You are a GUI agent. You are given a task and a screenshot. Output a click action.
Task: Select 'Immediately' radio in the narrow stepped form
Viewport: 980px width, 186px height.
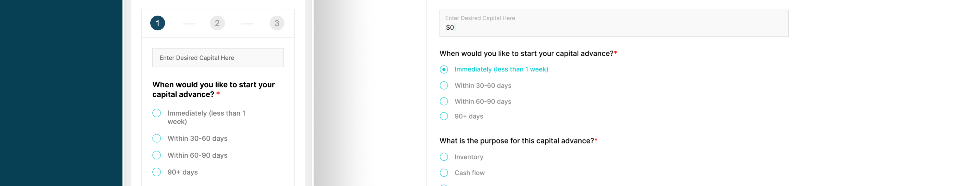tap(157, 113)
